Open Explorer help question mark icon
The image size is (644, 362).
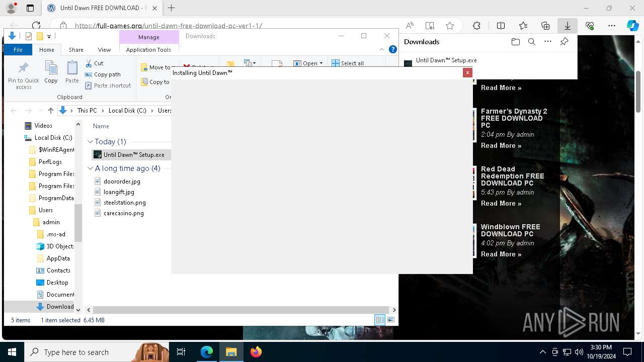click(393, 50)
